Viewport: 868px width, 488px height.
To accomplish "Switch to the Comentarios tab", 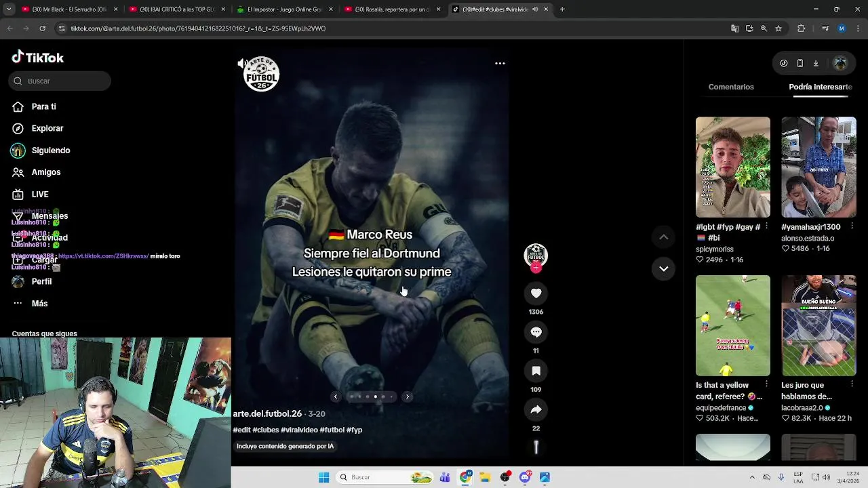I will [731, 87].
